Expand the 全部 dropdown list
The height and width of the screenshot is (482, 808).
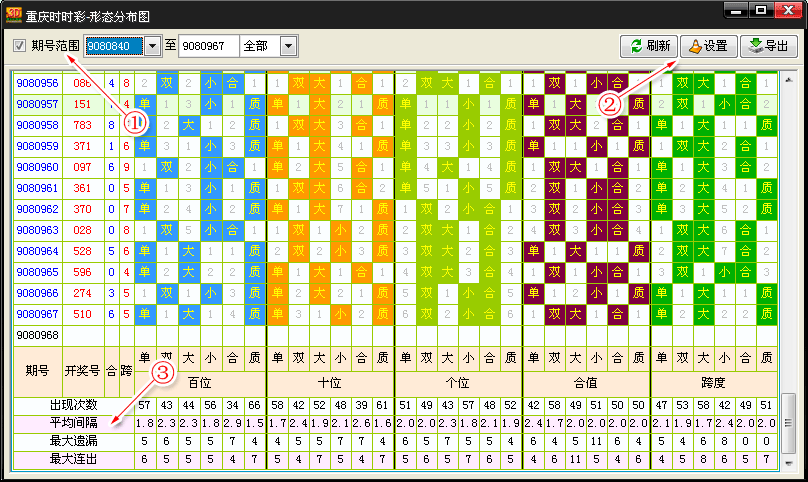tap(289, 46)
